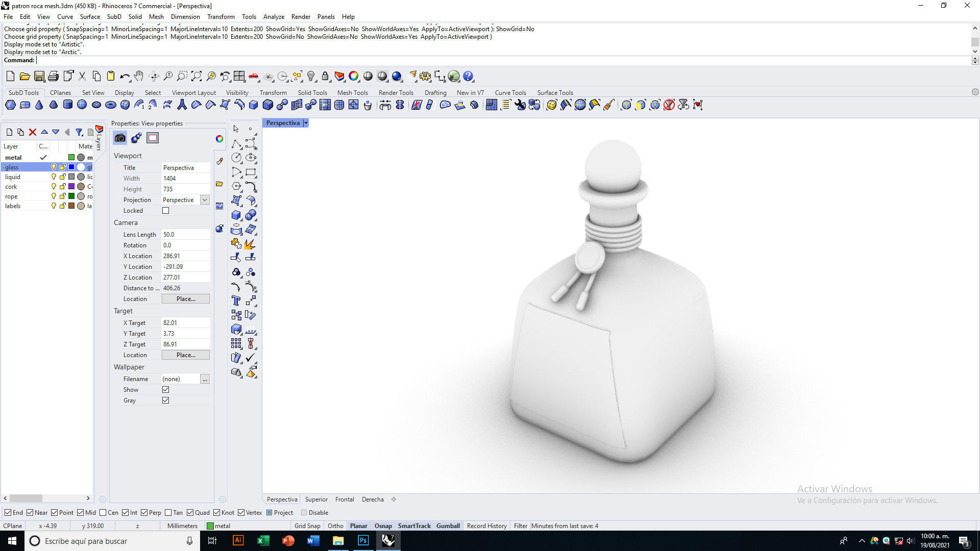
Task: Select the Box solid tool in the side toolbar
Action: [236, 215]
